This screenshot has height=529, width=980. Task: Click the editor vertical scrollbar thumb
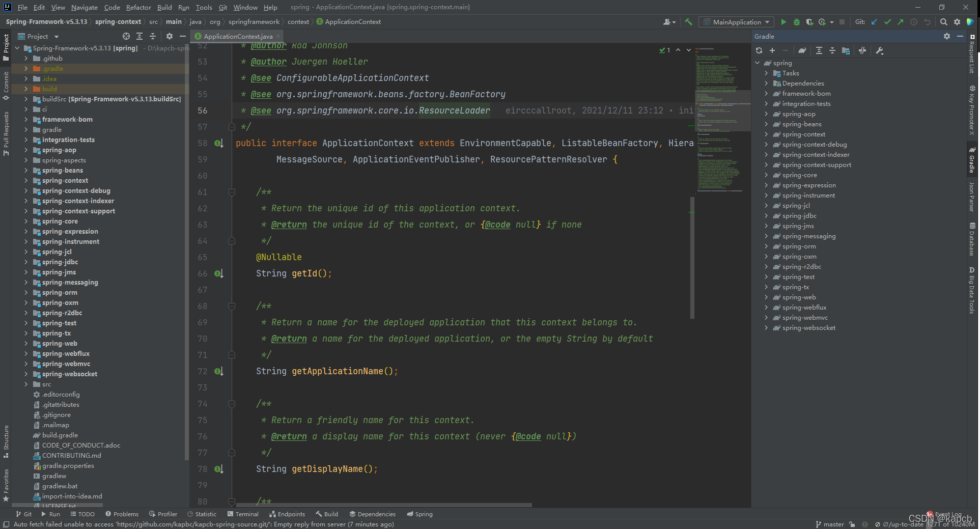(692, 257)
